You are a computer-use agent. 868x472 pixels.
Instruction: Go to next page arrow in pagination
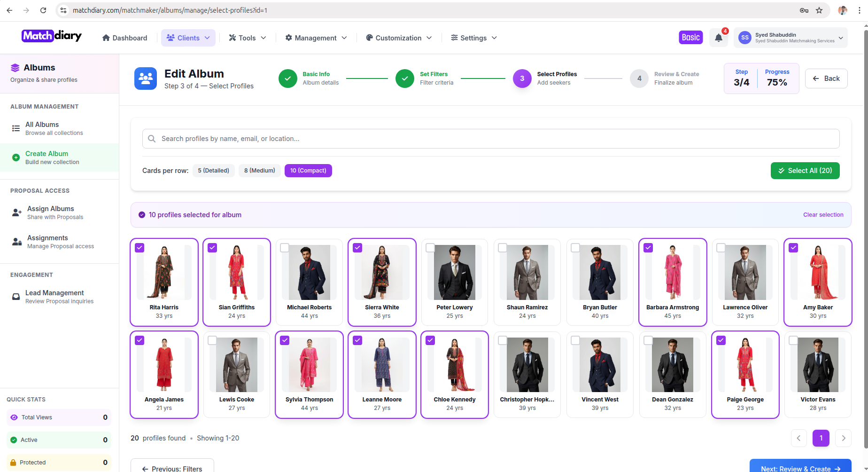point(843,438)
